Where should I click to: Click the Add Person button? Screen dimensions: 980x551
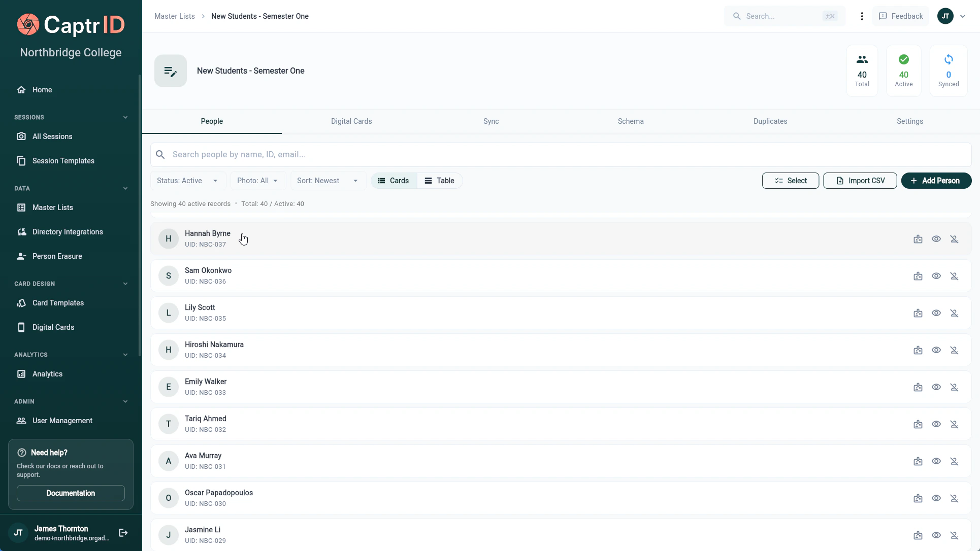(936, 181)
